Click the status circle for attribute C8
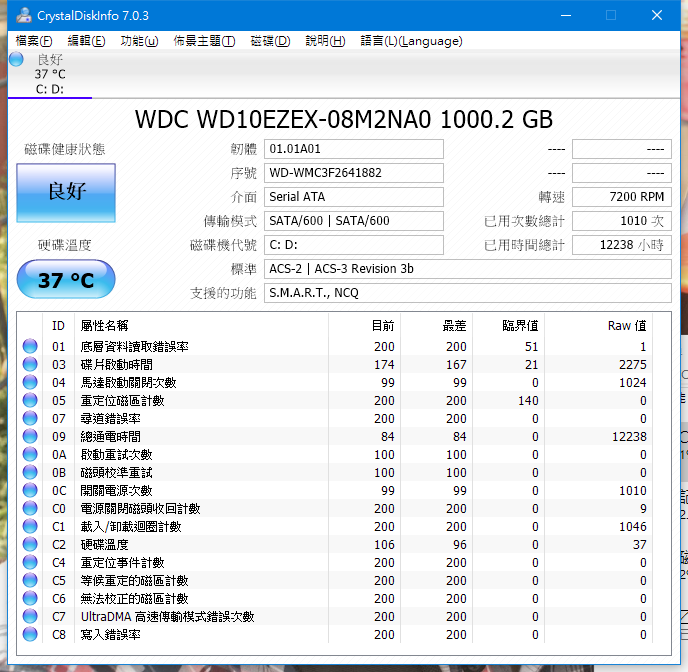The width and height of the screenshot is (688, 672). point(30,634)
